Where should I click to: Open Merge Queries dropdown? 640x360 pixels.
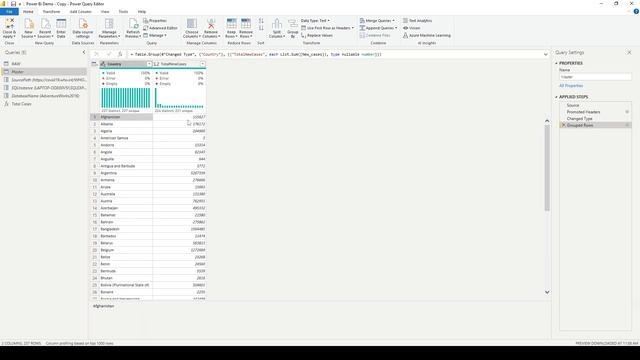click(x=377, y=20)
